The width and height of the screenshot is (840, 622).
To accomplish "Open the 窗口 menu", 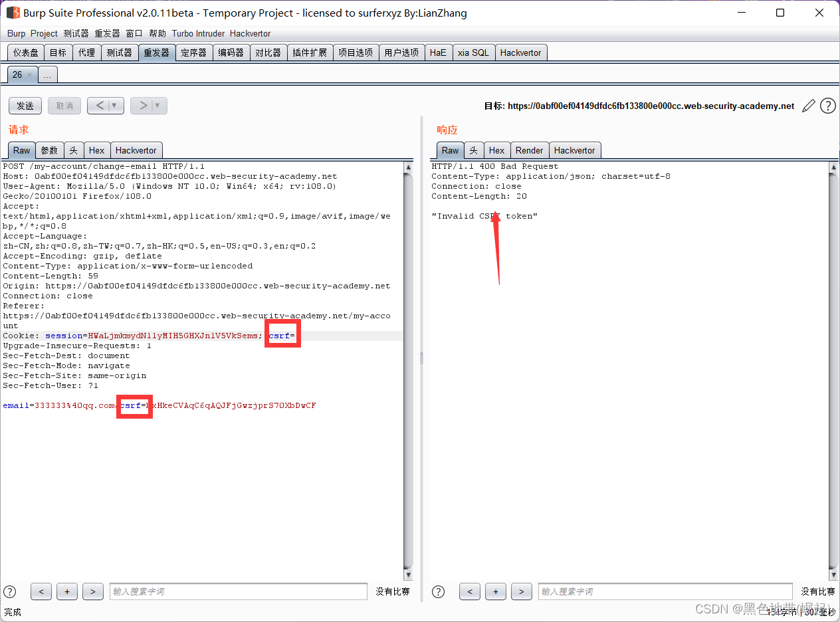I will (x=134, y=33).
